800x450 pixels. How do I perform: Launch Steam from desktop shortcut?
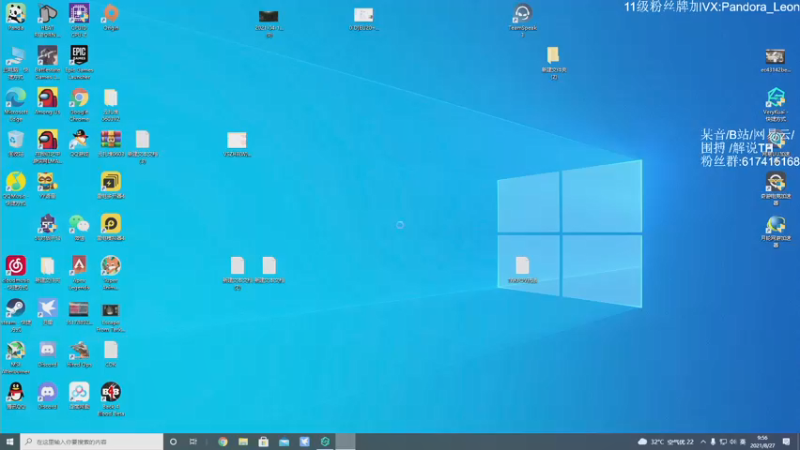click(x=16, y=315)
